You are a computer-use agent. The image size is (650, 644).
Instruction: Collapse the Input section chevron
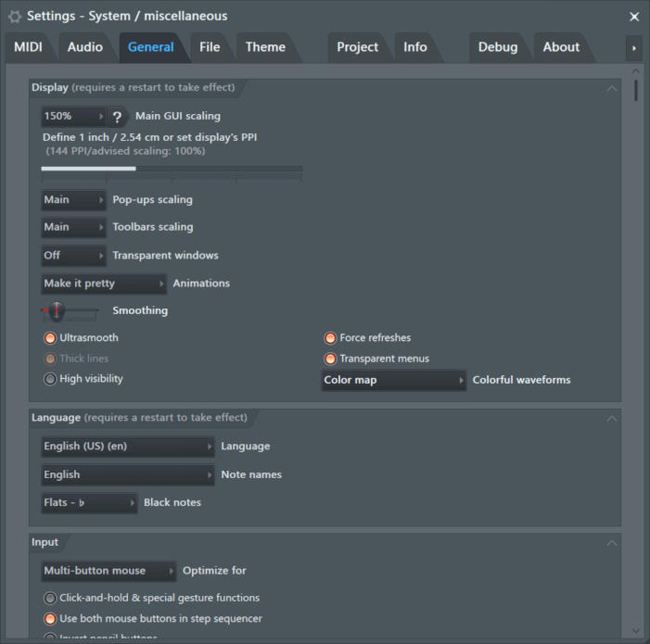[611, 543]
